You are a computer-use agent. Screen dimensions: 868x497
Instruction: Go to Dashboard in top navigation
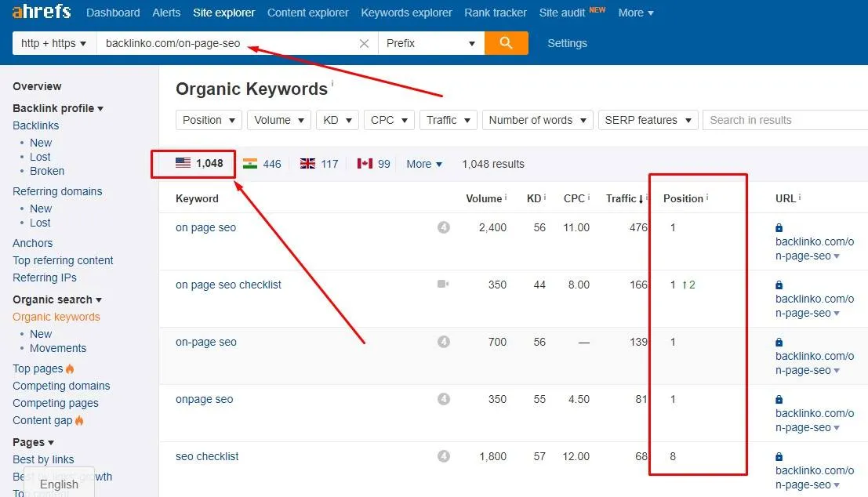(x=113, y=13)
